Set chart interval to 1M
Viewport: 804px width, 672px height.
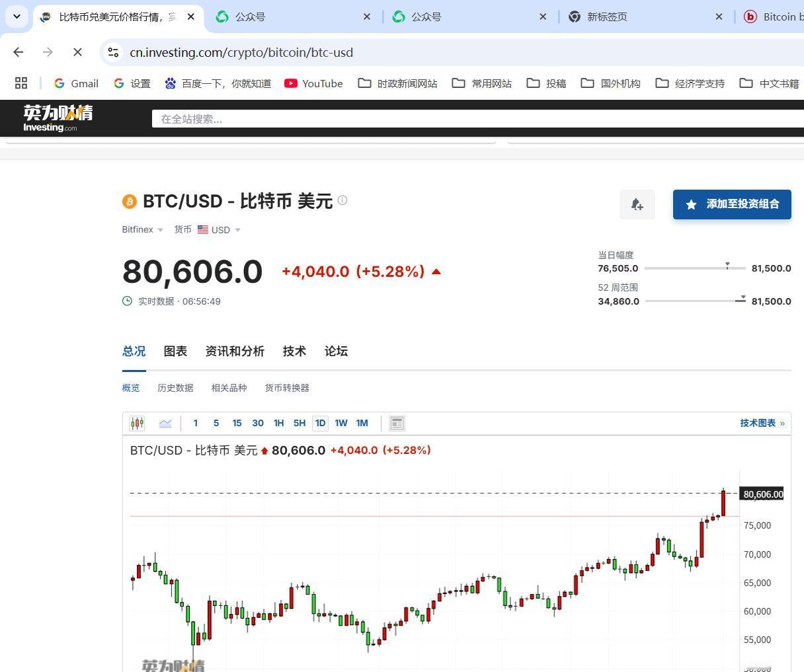pos(362,424)
